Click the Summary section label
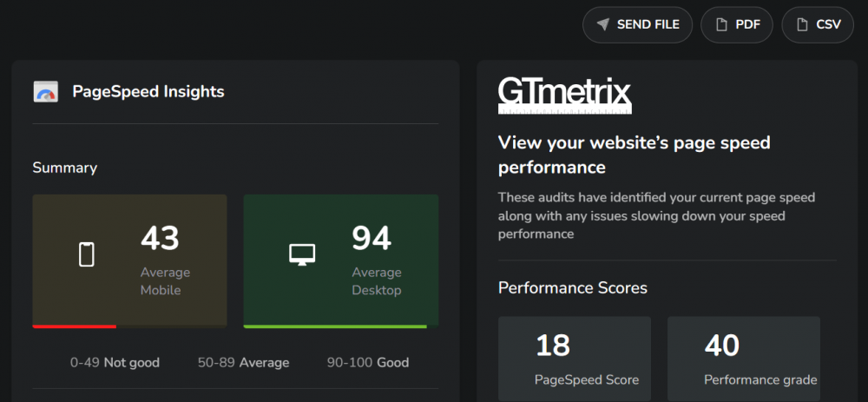Image resolution: width=868 pixels, height=402 pixels. point(65,168)
